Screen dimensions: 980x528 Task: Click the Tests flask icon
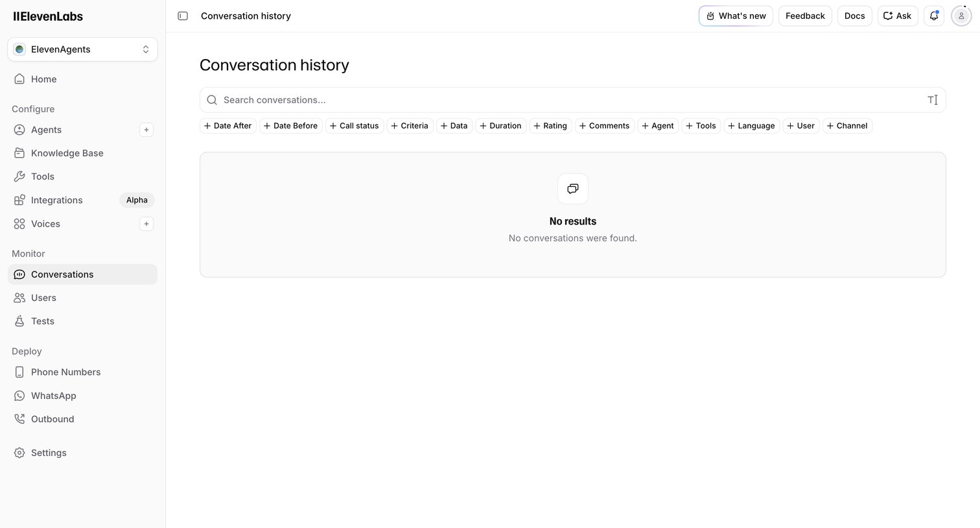[x=19, y=321]
